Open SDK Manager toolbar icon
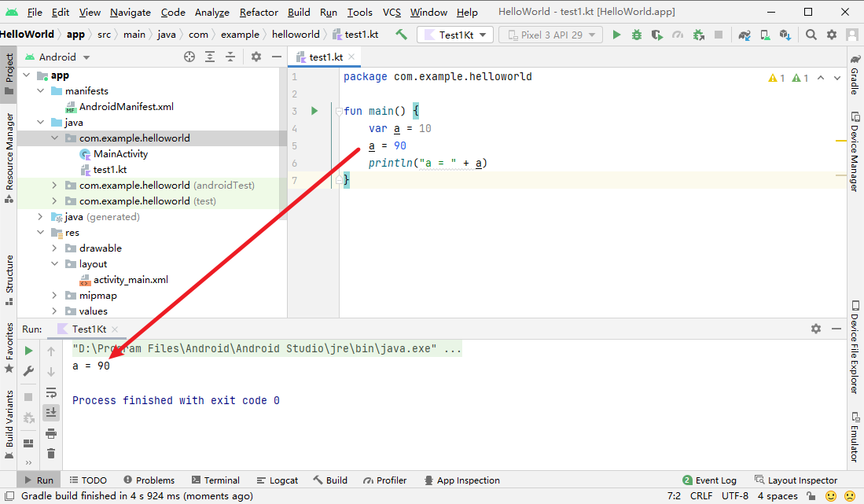This screenshot has height=504, width=864. (785, 35)
